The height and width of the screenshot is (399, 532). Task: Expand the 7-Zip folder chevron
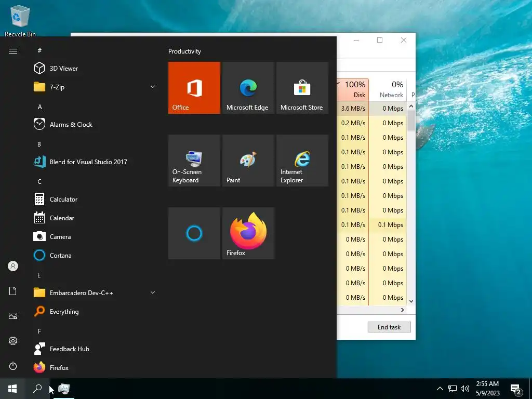click(x=153, y=87)
